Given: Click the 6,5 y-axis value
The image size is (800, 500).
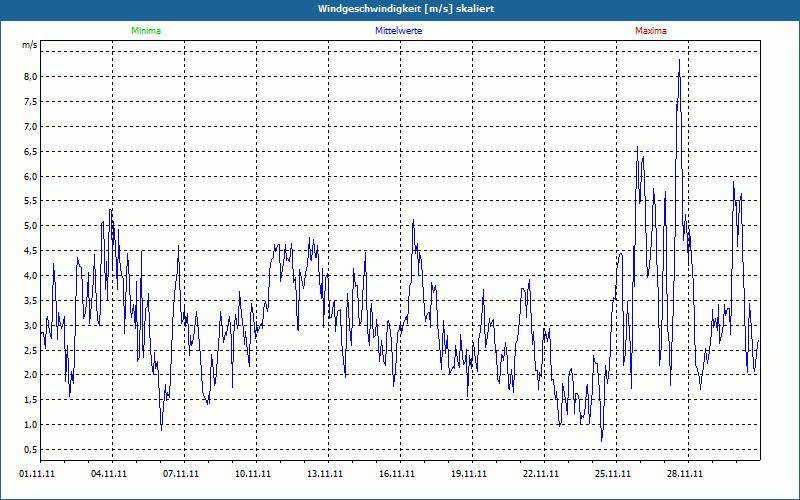Looking at the screenshot, I should 31,152.
